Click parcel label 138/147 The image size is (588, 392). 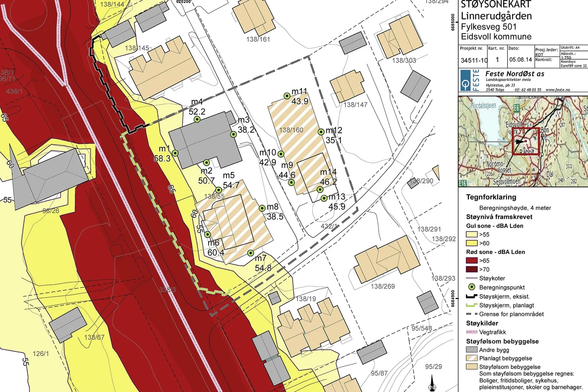pos(356,105)
